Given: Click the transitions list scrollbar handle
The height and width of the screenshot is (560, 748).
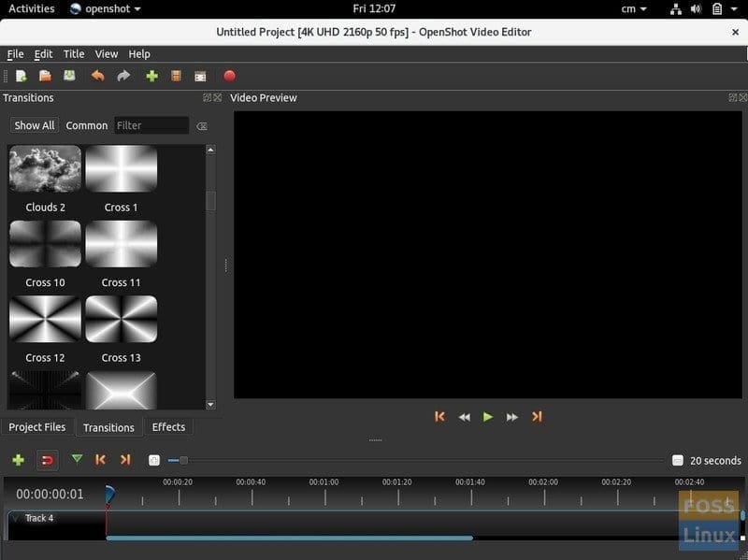Looking at the screenshot, I should tap(210, 201).
